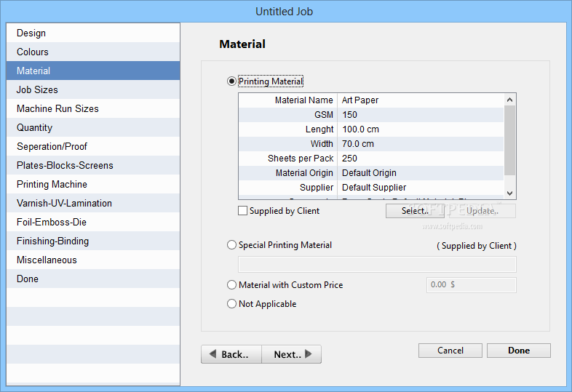Switch to Machine Run Sizes step

(x=93, y=108)
